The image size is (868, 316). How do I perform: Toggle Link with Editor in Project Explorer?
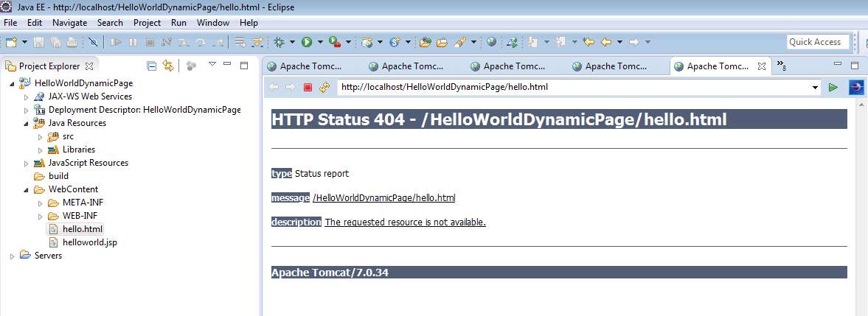pyautogui.click(x=167, y=66)
